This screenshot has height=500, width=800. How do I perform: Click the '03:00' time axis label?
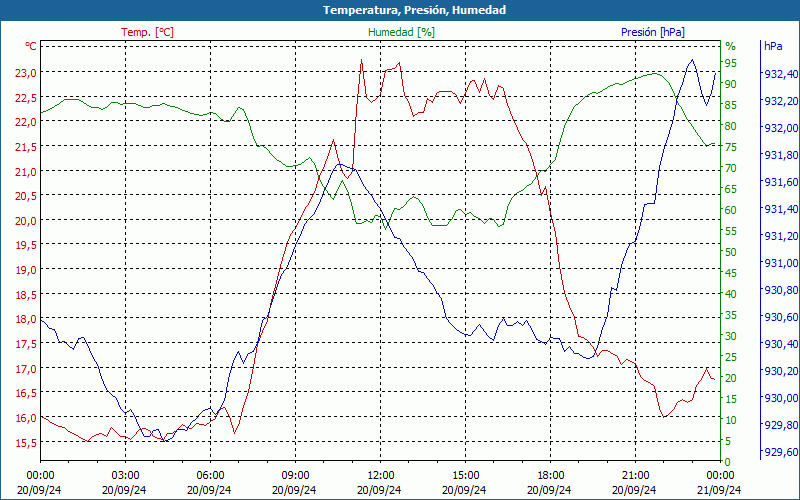125,476
